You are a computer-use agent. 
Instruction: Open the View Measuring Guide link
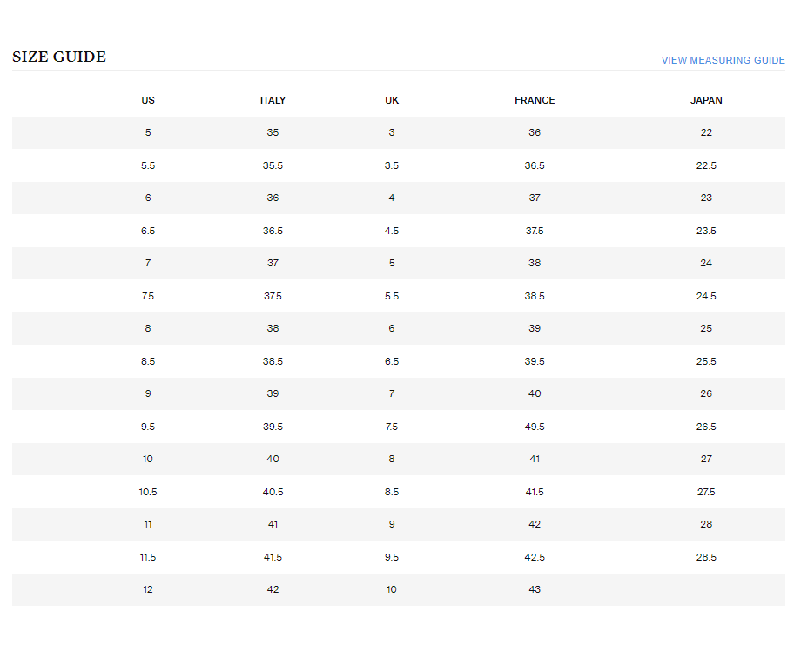(723, 60)
